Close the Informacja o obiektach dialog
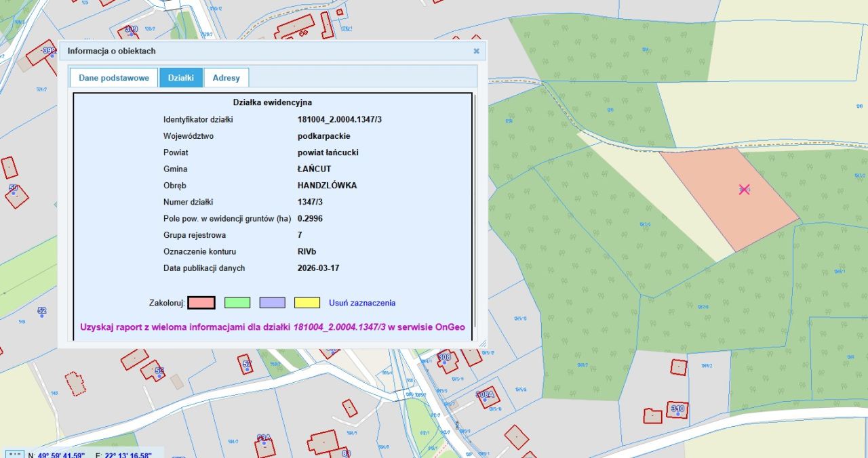Viewport: 868px width, 458px height. pos(476,51)
